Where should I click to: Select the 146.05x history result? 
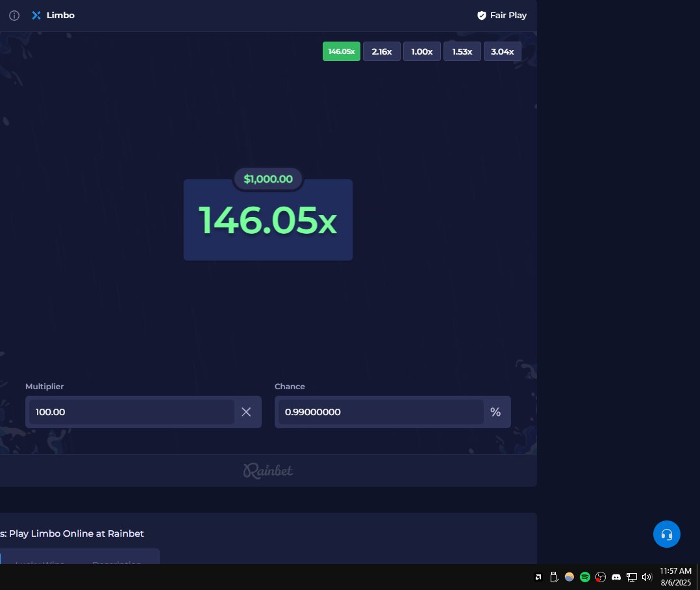[x=342, y=51]
